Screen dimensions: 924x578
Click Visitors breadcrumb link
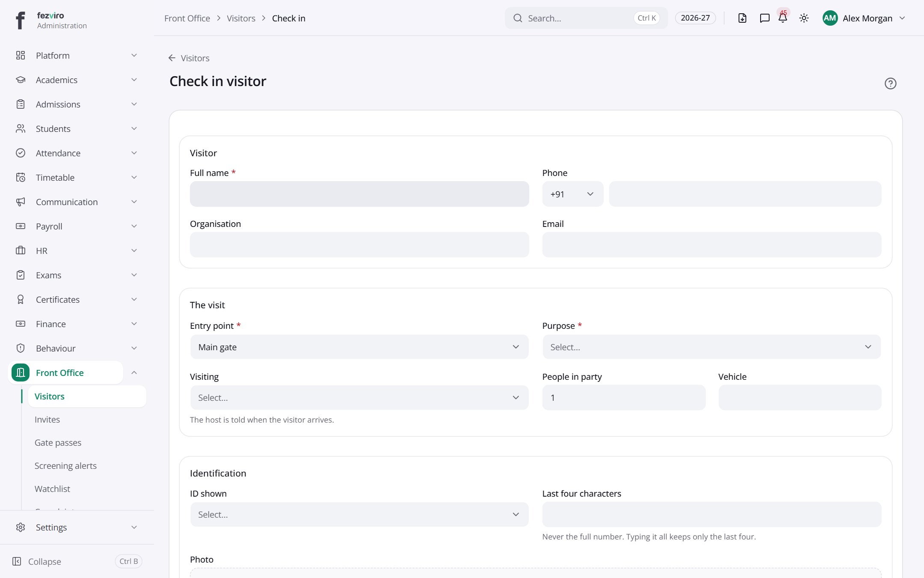click(241, 18)
